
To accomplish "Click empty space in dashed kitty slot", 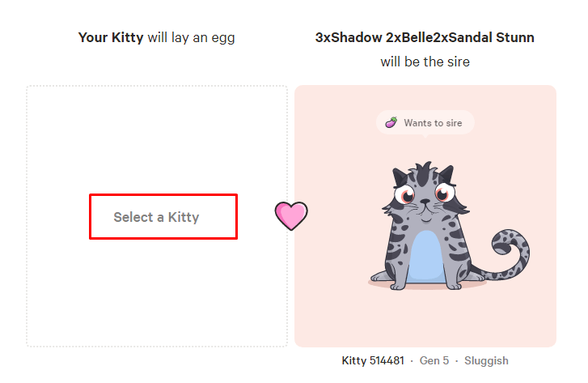I will (157, 143).
